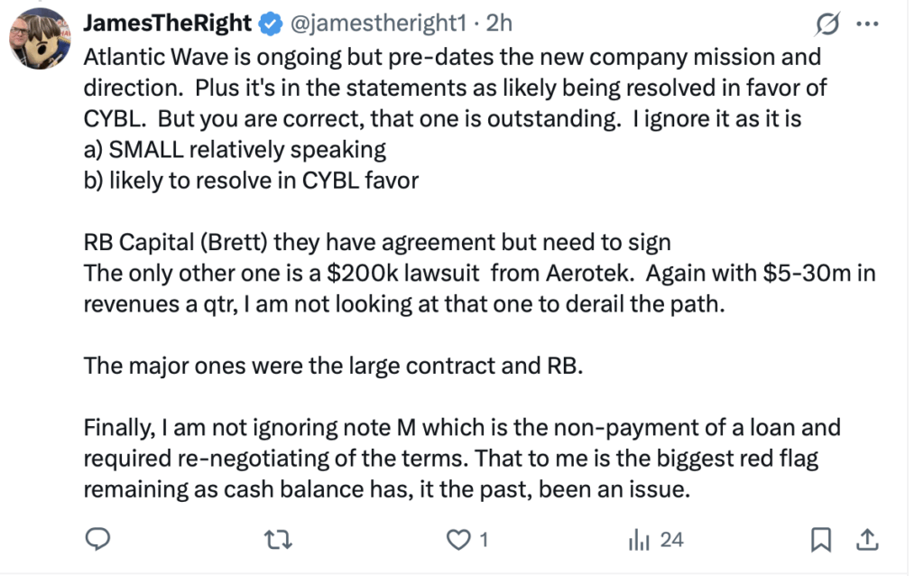
Task: Repost the tweet using the retweet arrows
Action: pos(278,540)
